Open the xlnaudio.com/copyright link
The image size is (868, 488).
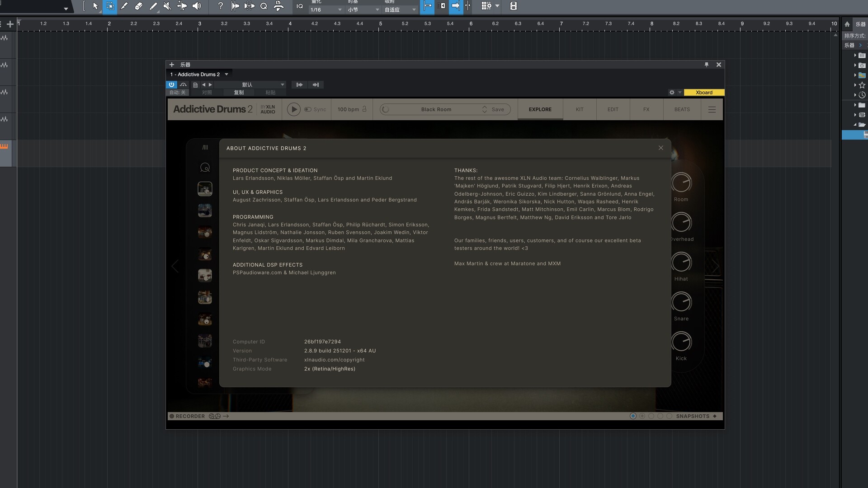point(334,360)
